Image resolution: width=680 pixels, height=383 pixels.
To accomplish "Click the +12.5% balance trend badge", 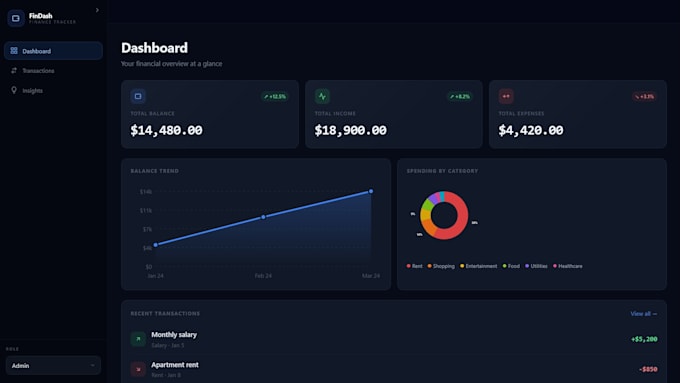I will click(275, 96).
